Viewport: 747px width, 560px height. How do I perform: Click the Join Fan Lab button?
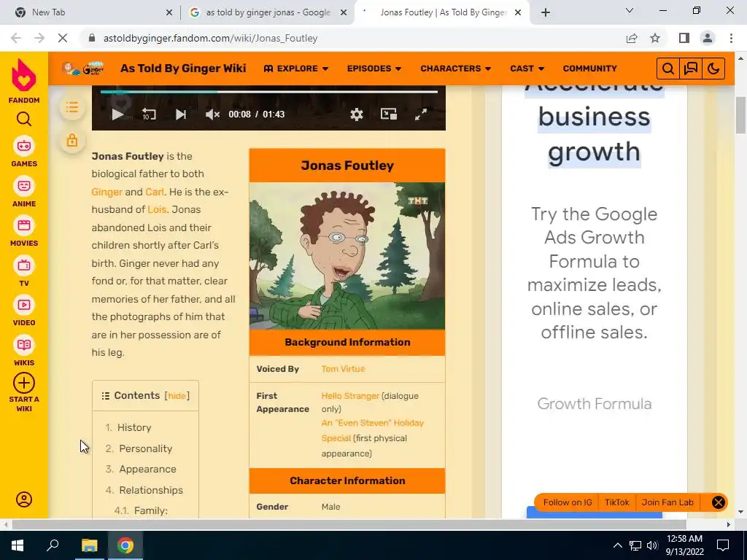[667, 502]
